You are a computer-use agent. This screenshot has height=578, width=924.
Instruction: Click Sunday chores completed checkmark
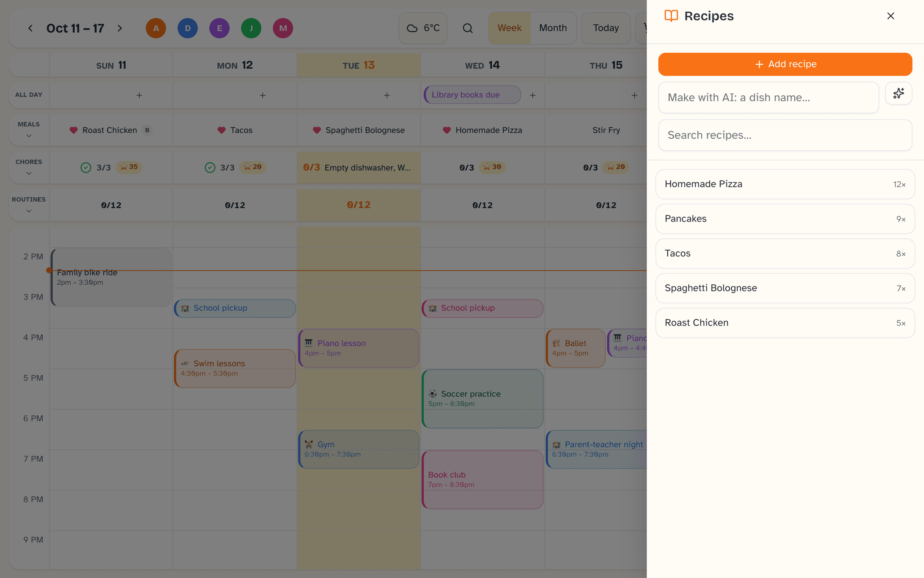click(x=86, y=167)
